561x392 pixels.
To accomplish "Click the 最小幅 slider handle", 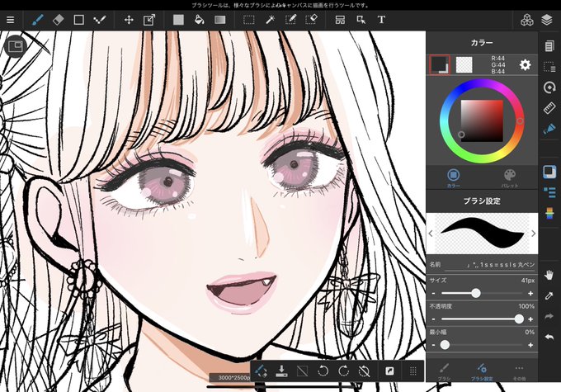I will coord(445,345).
